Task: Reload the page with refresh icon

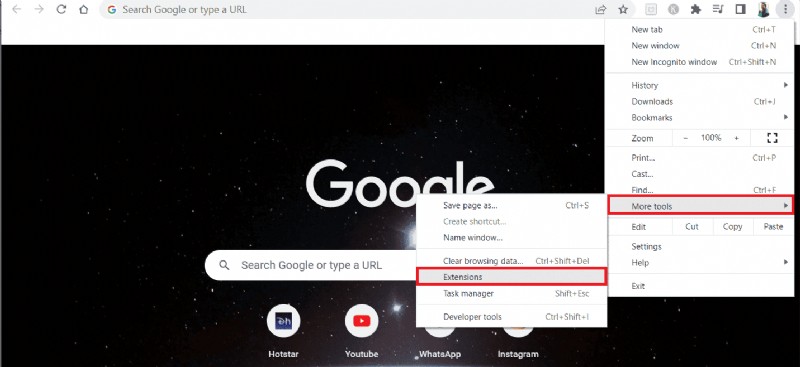Action: point(61,9)
